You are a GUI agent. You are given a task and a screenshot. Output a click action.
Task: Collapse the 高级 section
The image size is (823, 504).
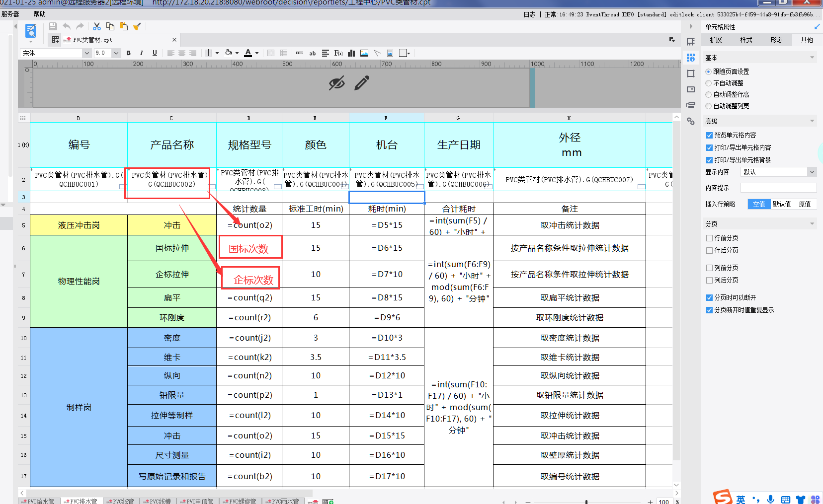(812, 121)
